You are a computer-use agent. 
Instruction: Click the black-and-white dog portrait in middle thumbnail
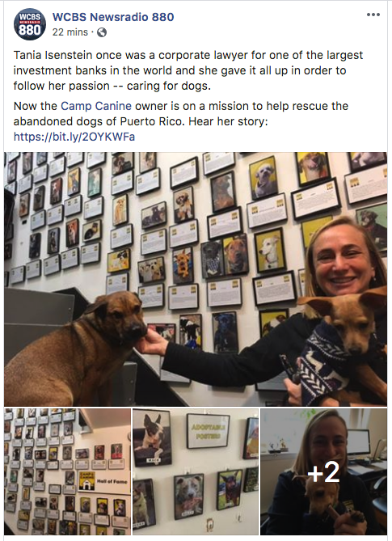pyautogui.click(x=152, y=437)
